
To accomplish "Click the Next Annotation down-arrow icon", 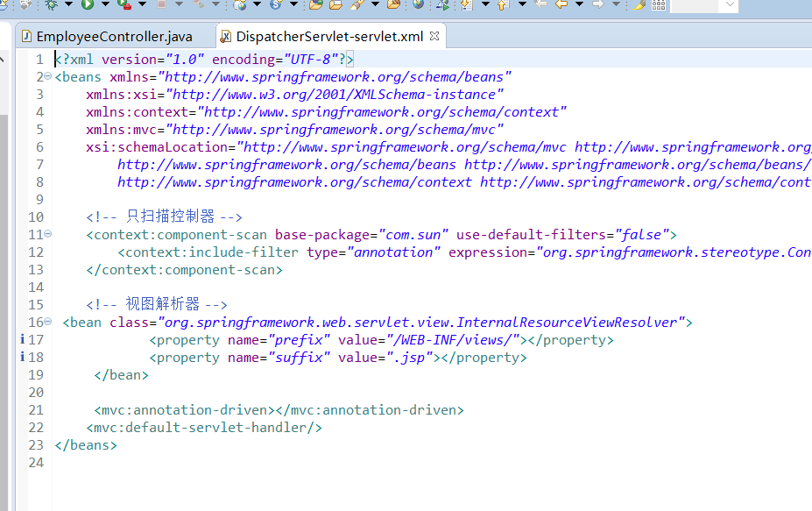I will pyautogui.click(x=467, y=4).
